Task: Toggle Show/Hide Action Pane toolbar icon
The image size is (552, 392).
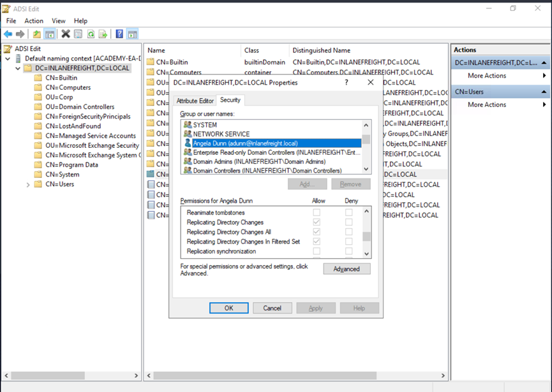Action: (132, 34)
